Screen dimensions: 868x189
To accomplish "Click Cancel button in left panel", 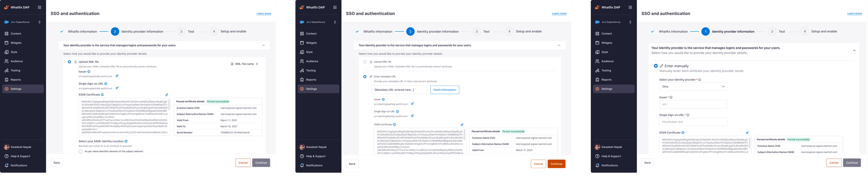I will pyautogui.click(x=243, y=163).
